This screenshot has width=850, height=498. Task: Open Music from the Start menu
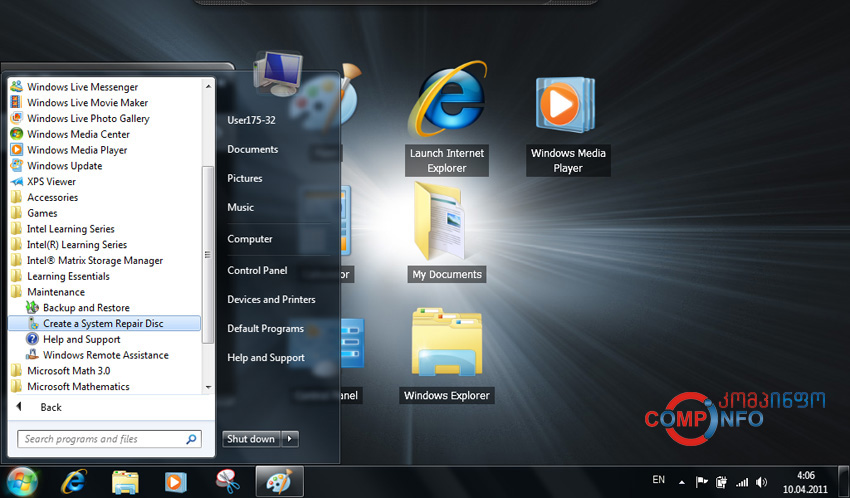[241, 207]
